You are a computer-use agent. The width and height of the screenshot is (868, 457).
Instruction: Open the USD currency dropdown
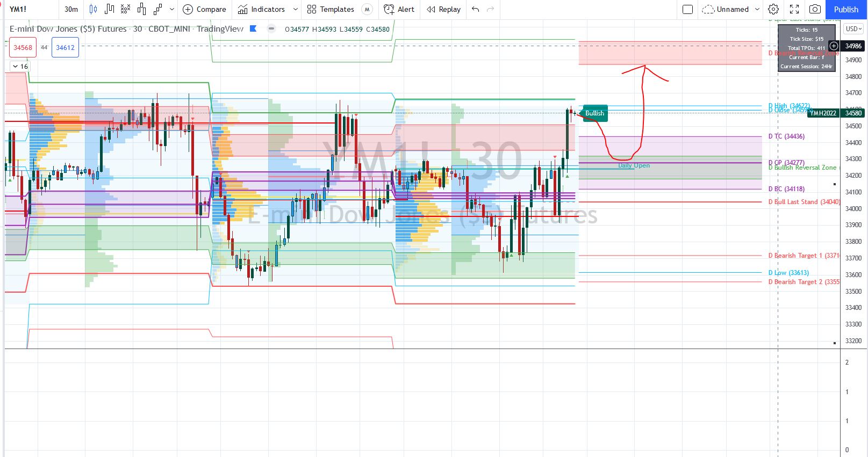tap(853, 29)
